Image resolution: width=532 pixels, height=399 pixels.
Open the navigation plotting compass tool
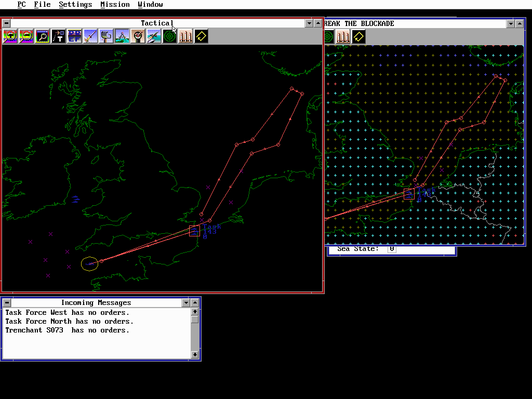[122, 36]
